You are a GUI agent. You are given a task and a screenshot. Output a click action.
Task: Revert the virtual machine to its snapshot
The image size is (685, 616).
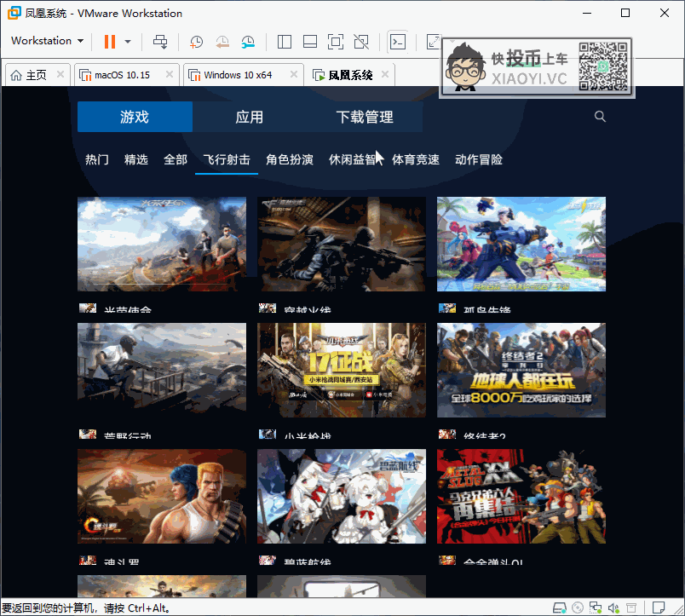click(222, 42)
